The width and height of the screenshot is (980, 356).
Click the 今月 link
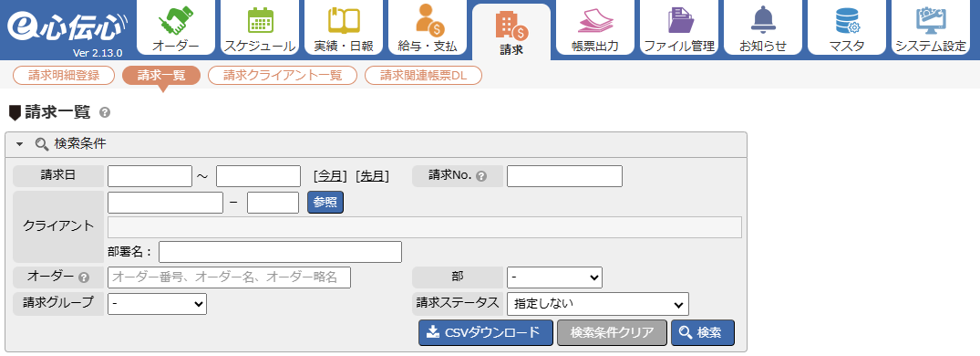(330, 176)
